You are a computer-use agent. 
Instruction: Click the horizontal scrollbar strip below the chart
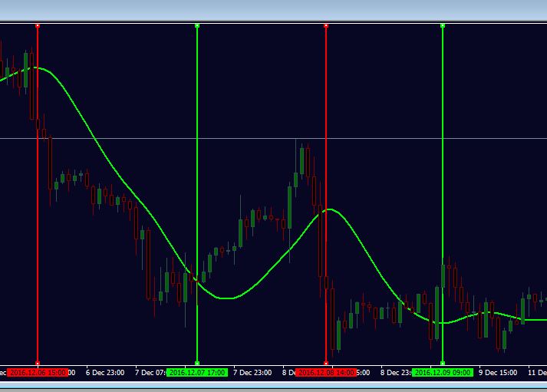point(273,385)
